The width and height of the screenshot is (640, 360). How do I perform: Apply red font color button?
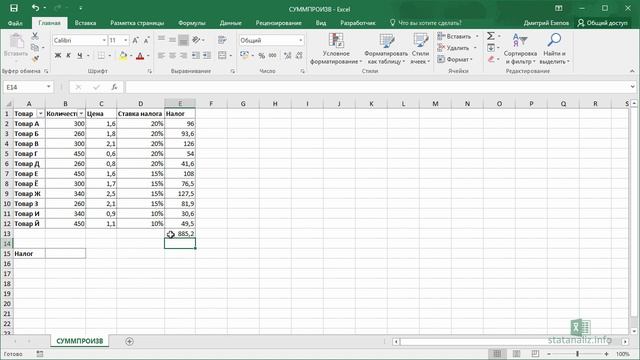click(x=140, y=56)
